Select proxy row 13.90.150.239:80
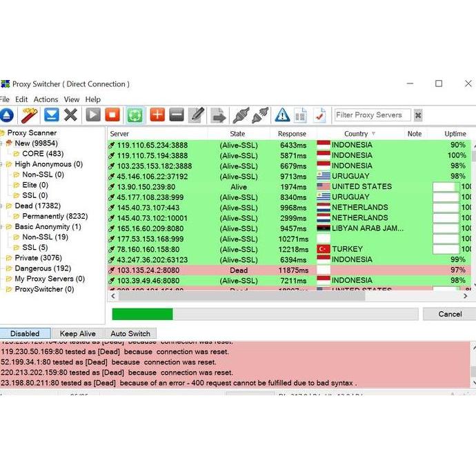476x476 pixels. (x=289, y=187)
